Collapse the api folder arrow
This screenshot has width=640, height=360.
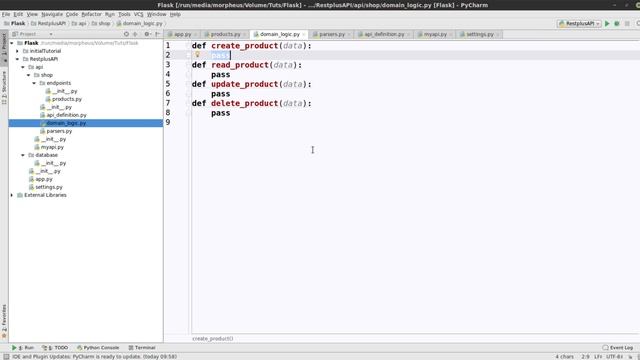coord(23,67)
